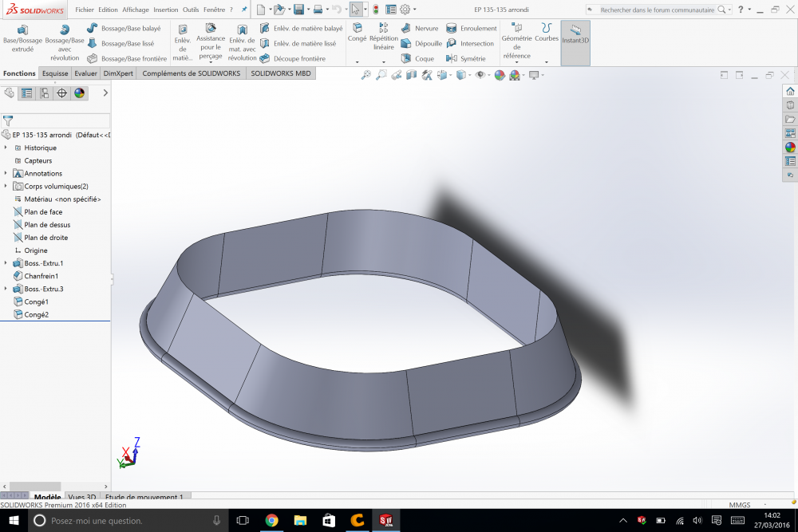
Task: Expand the Corps volumiques(2) folder
Action: coord(6,186)
